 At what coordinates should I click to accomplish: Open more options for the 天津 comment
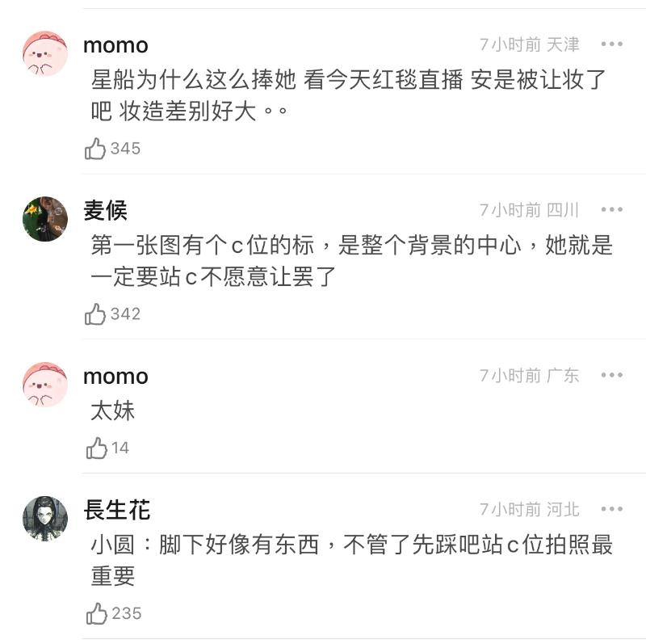click(611, 44)
